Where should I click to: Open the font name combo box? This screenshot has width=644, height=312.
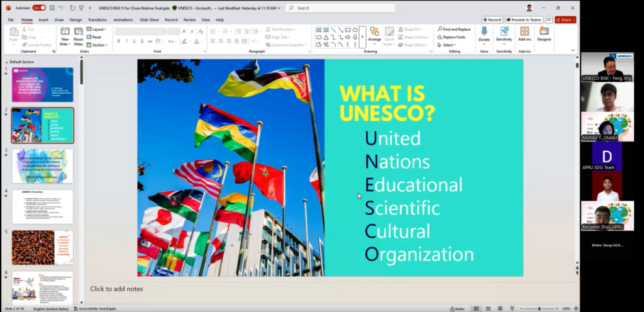(x=140, y=31)
